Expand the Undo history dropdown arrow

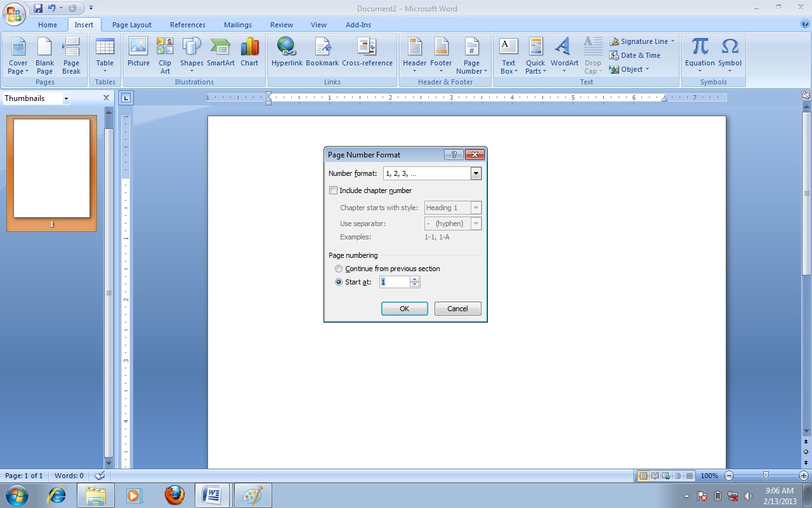(x=61, y=8)
